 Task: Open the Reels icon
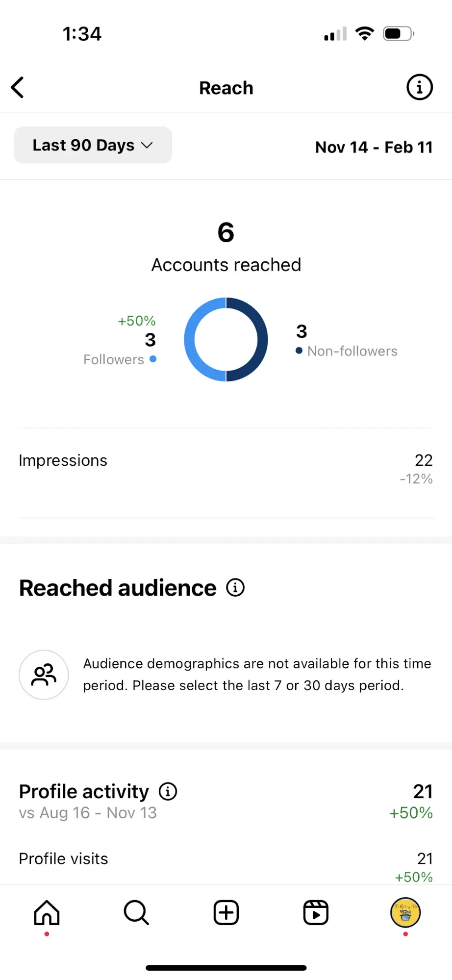click(316, 912)
